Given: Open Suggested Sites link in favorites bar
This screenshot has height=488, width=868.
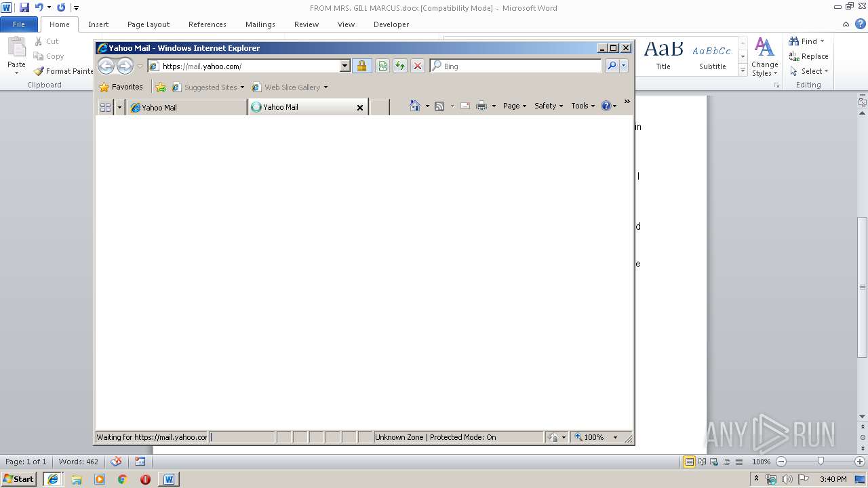Looking at the screenshot, I should point(208,87).
